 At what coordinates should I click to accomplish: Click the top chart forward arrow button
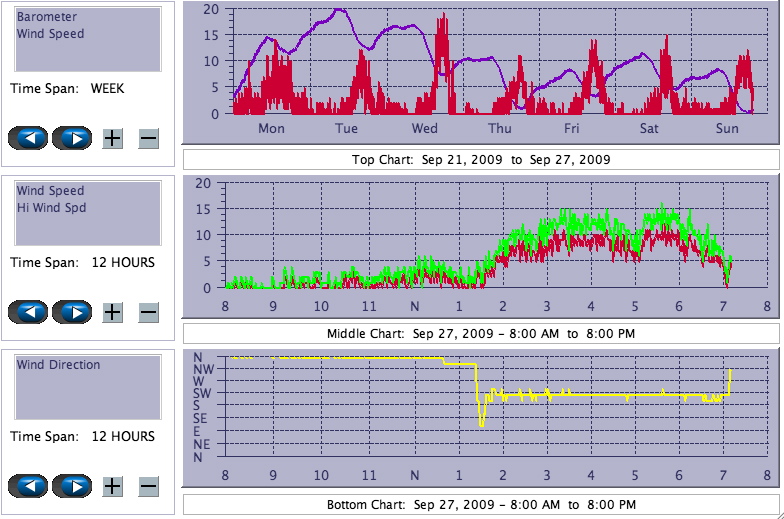click(72, 138)
